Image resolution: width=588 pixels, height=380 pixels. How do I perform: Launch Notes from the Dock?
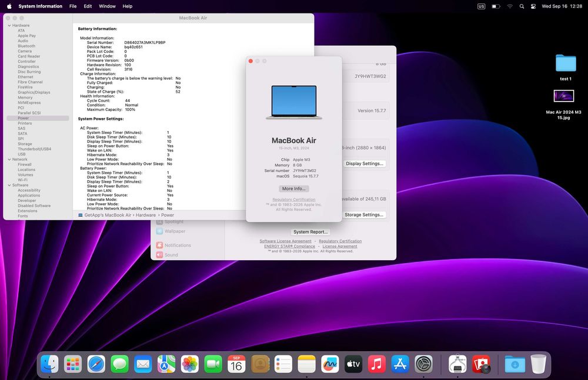(307, 364)
